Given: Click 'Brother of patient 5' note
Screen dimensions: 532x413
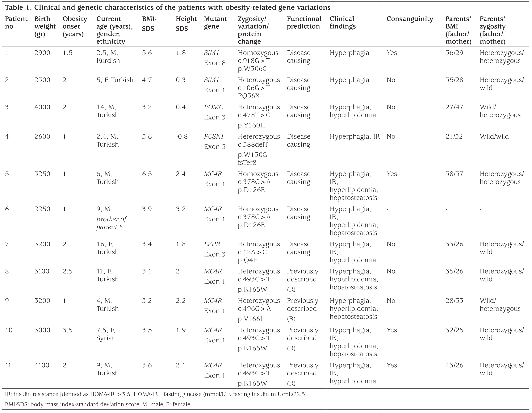Looking at the screenshot, I should [111, 223].
